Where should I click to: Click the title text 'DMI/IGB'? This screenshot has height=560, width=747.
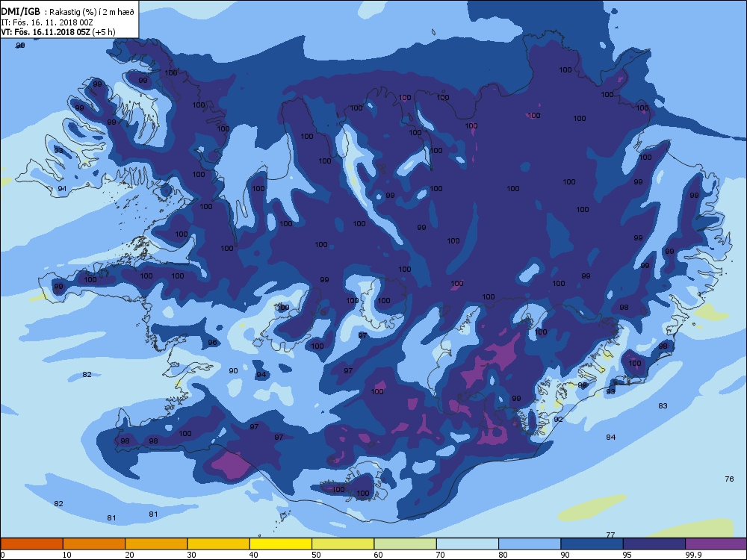point(20,12)
